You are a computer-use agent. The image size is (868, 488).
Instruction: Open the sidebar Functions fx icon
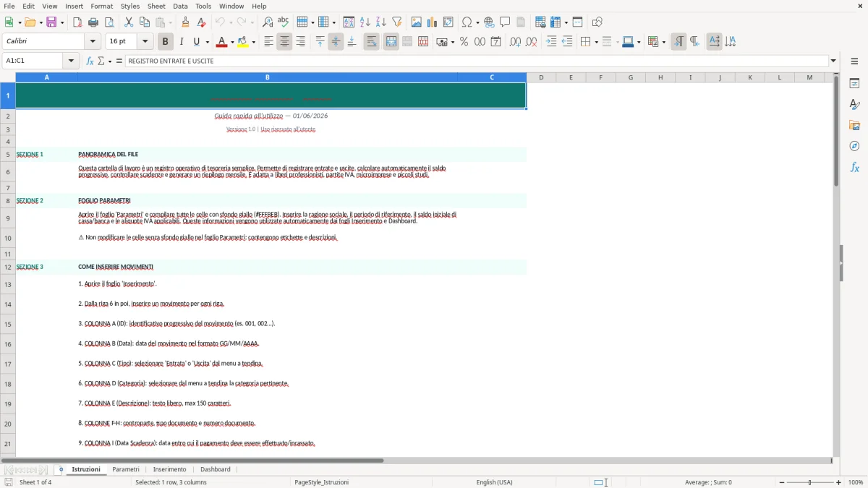click(854, 167)
